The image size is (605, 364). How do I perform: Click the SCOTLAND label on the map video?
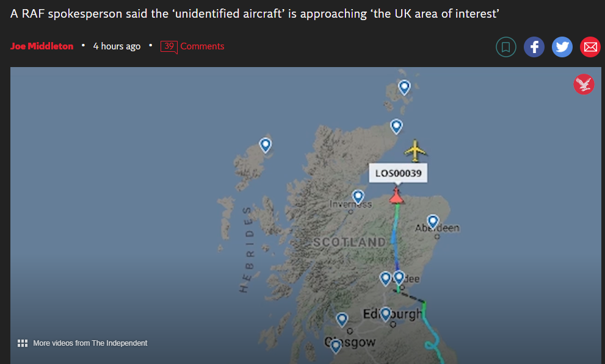pyautogui.click(x=349, y=243)
